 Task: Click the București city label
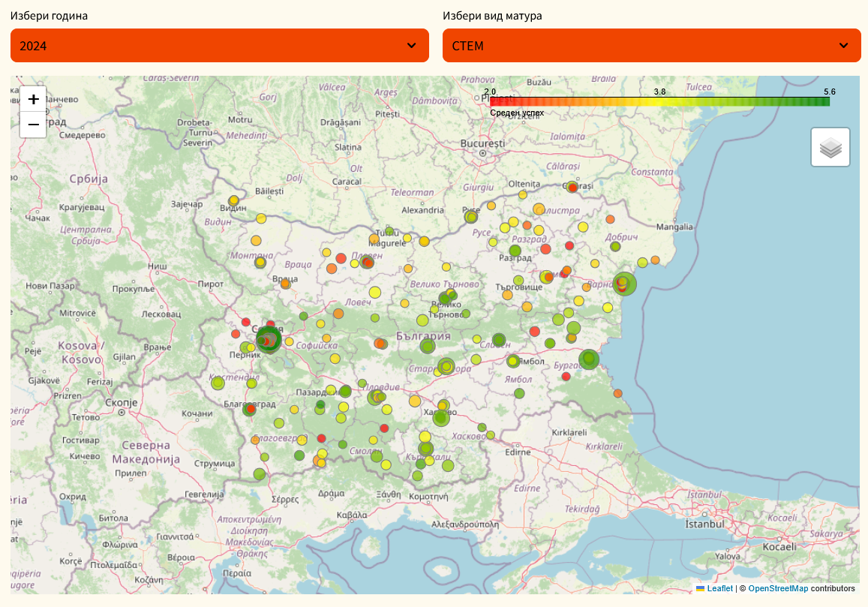(482, 143)
